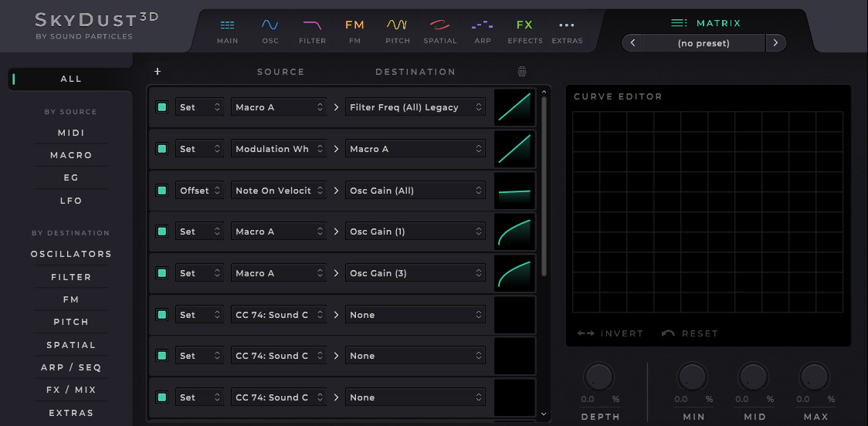Go to the next preset arrow
The height and width of the screenshot is (426, 868).
coord(775,43)
